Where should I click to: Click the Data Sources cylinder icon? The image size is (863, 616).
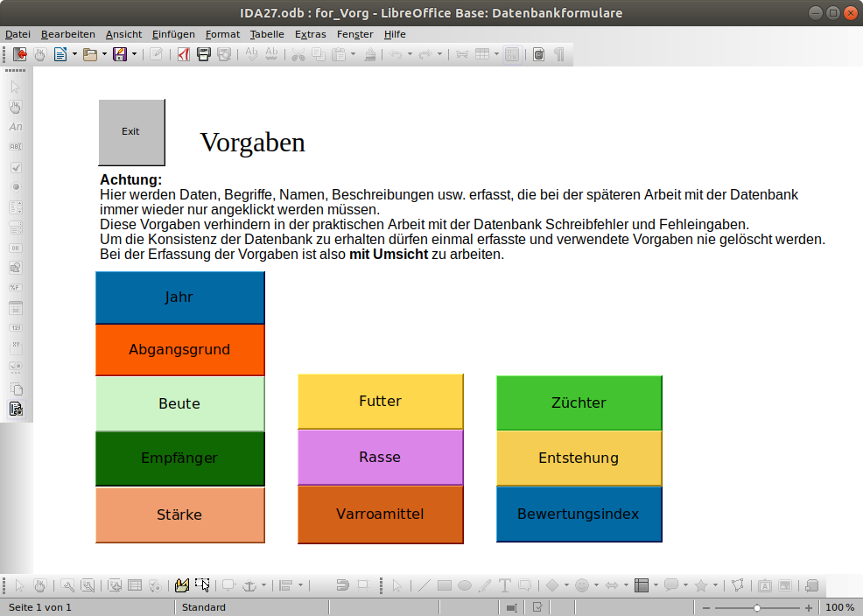click(x=539, y=54)
